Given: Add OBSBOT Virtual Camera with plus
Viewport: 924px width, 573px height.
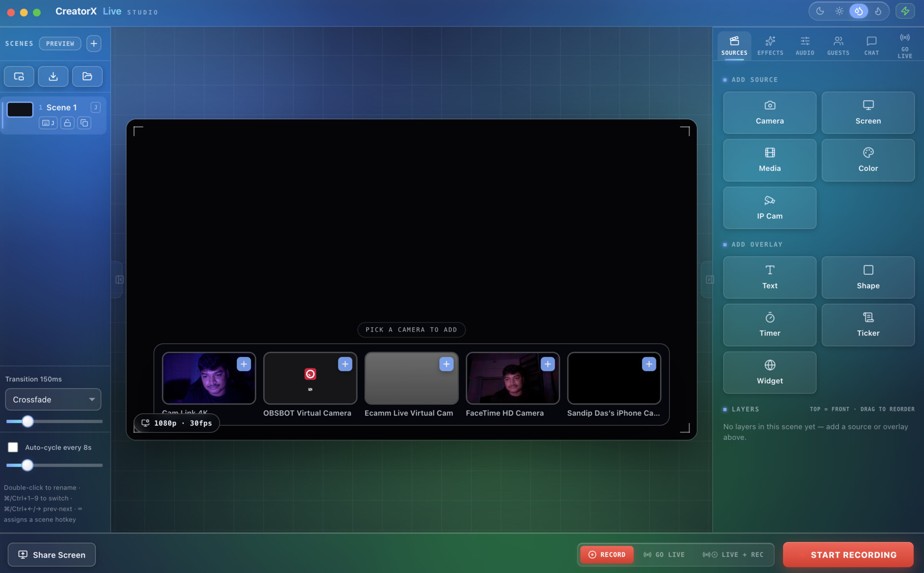Looking at the screenshot, I should tap(345, 364).
